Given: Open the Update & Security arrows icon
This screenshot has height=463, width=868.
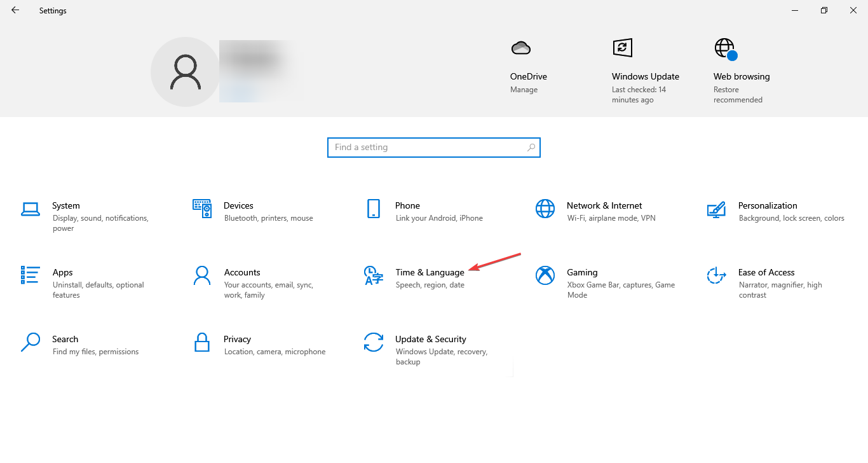Looking at the screenshot, I should coord(374,342).
